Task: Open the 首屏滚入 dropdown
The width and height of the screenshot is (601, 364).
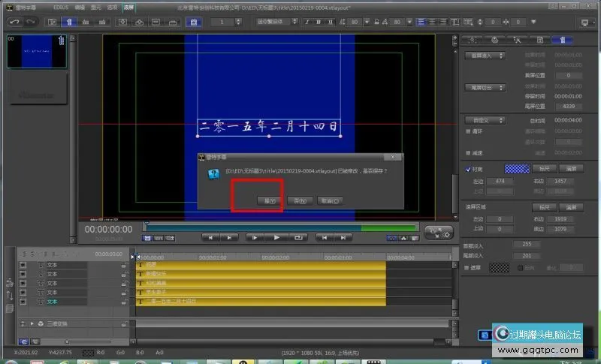Action: (485, 56)
